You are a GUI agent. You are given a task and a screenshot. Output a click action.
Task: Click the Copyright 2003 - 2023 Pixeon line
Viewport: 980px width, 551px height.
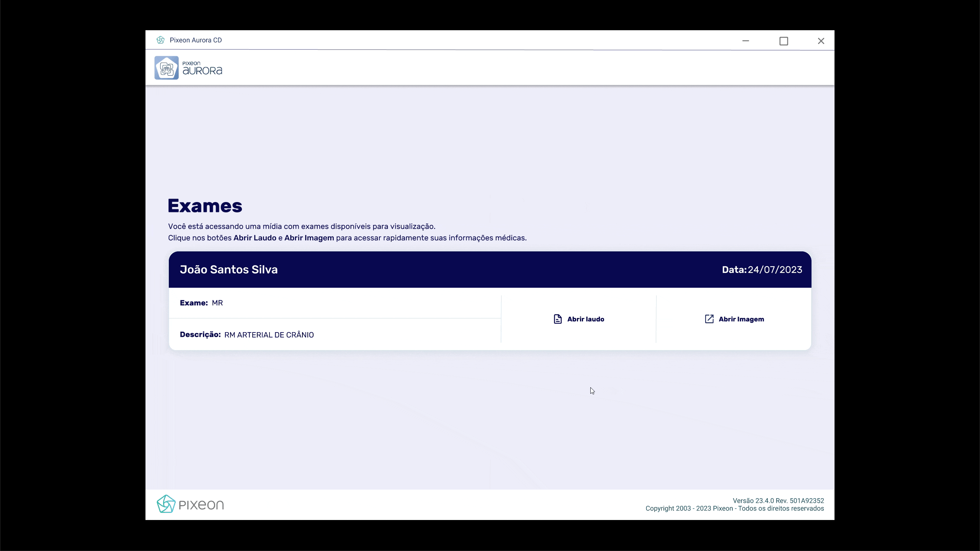735,509
